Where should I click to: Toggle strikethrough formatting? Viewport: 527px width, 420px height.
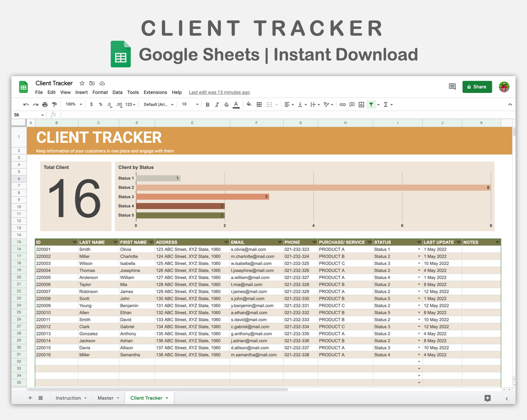click(226, 104)
